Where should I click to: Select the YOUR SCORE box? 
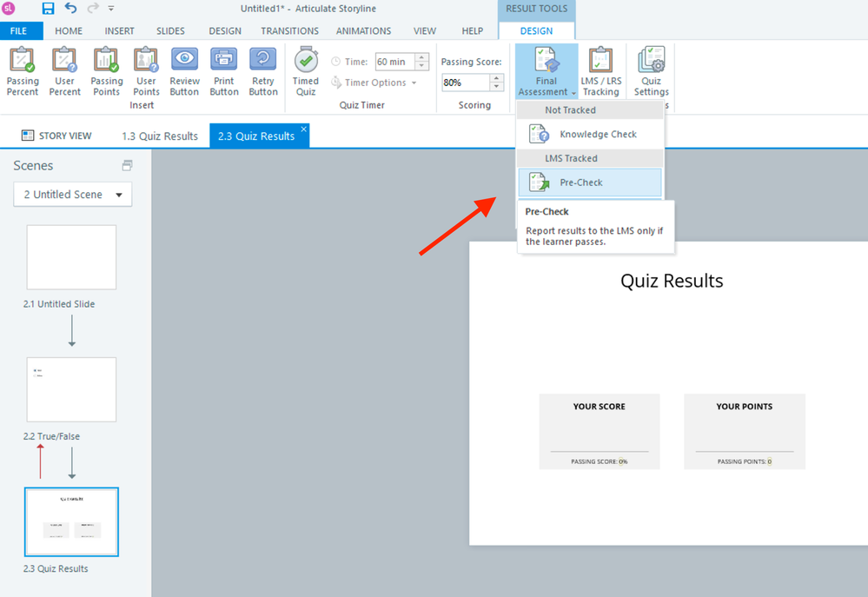600,431
